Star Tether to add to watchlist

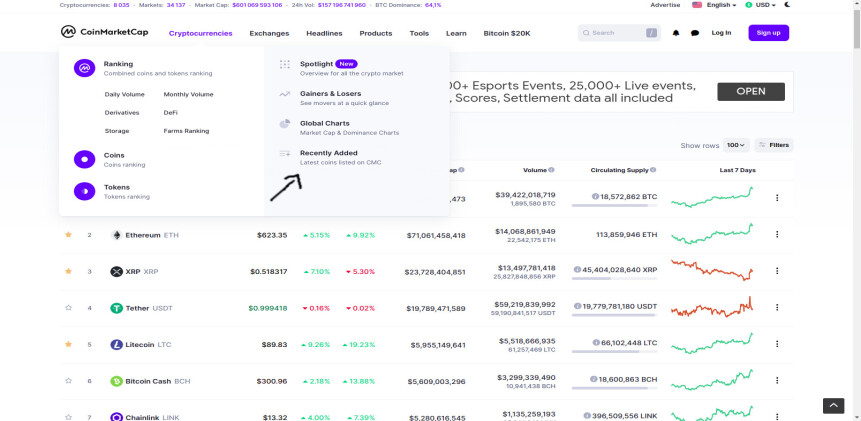tap(68, 307)
